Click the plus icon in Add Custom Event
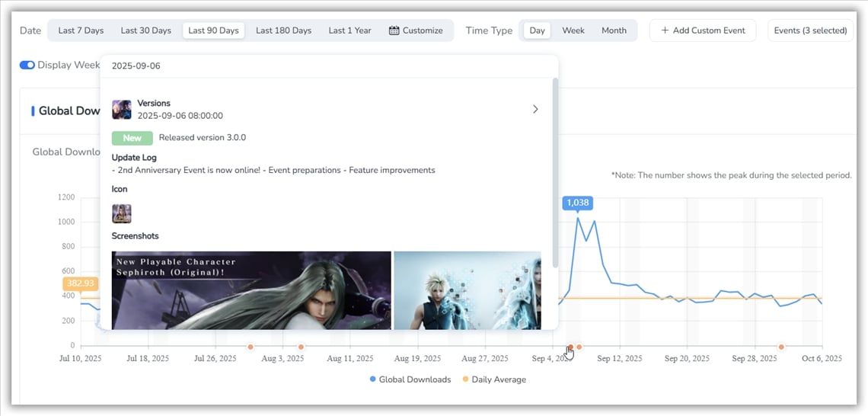 pyautogui.click(x=665, y=30)
